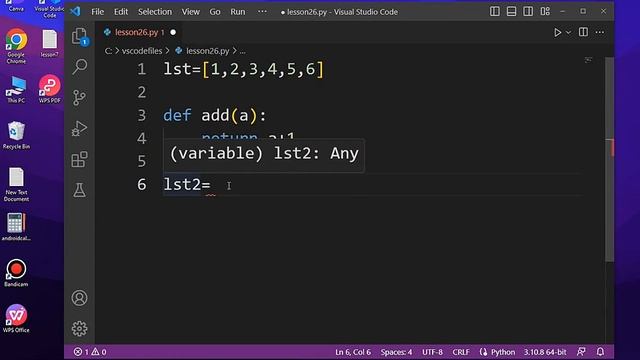Open the Manage gear menu
This screenshot has height=360, width=640.
point(80,329)
